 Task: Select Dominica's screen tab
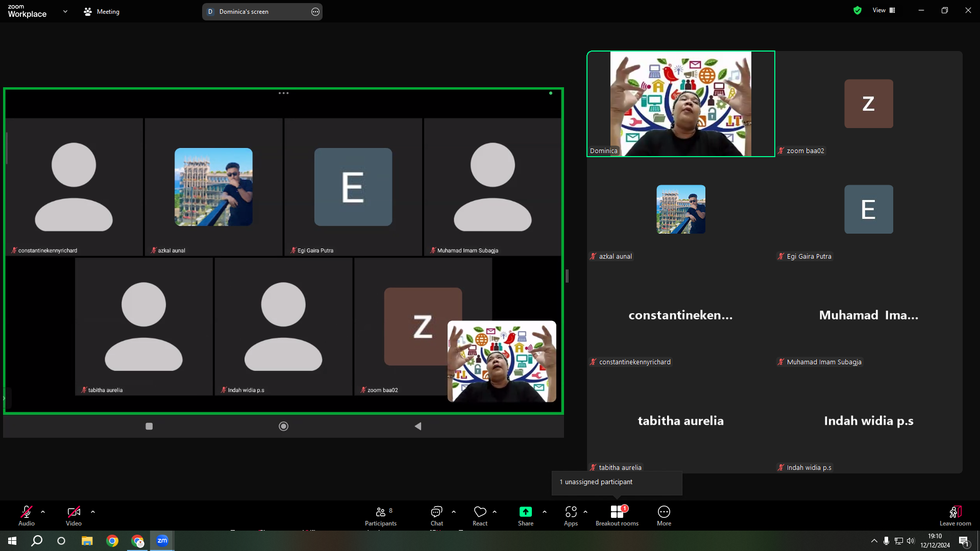click(x=262, y=11)
